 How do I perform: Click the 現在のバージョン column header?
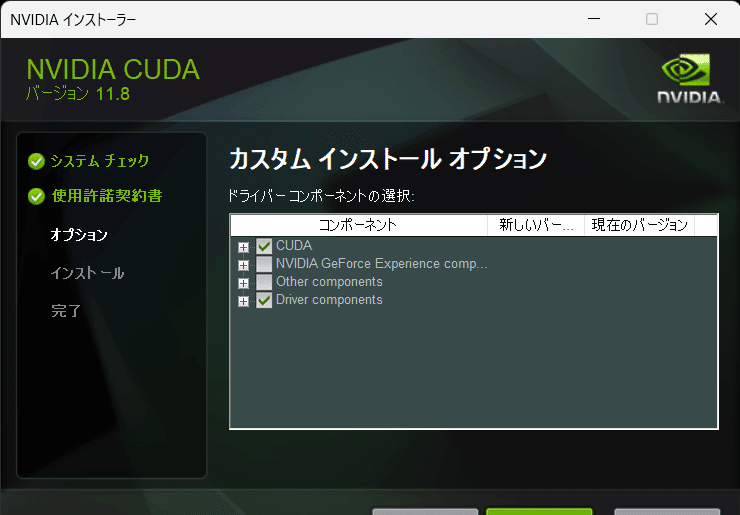pyautogui.click(x=639, y=225)
